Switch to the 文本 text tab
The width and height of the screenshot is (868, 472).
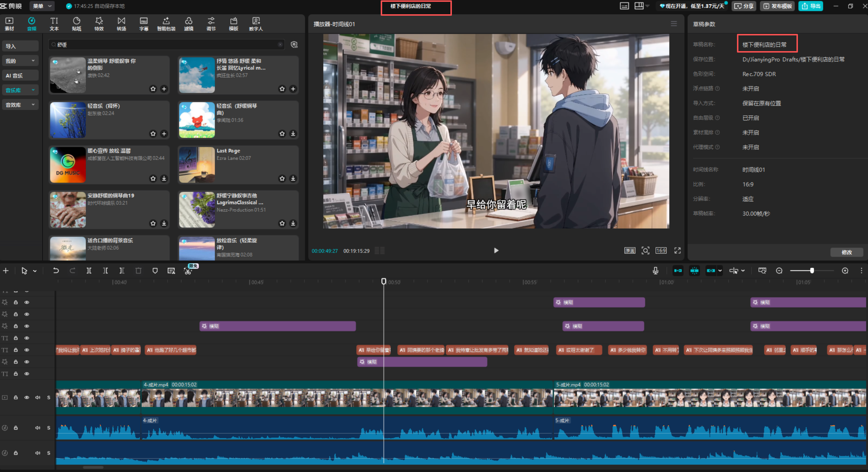54,24
